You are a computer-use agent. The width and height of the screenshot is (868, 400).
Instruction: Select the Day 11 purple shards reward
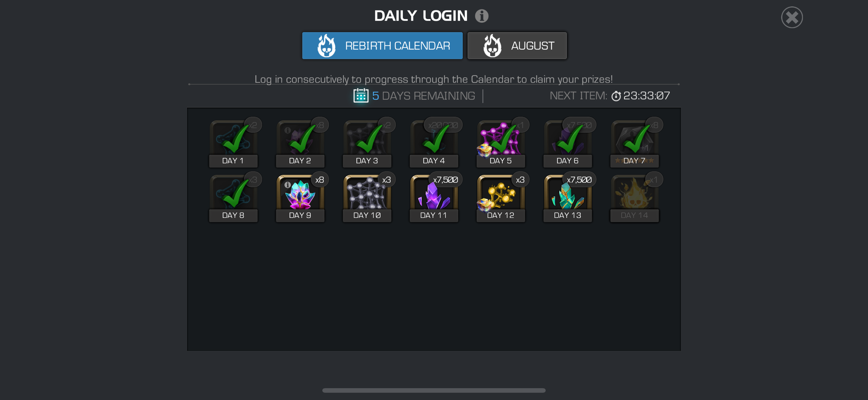coord(434,194)
